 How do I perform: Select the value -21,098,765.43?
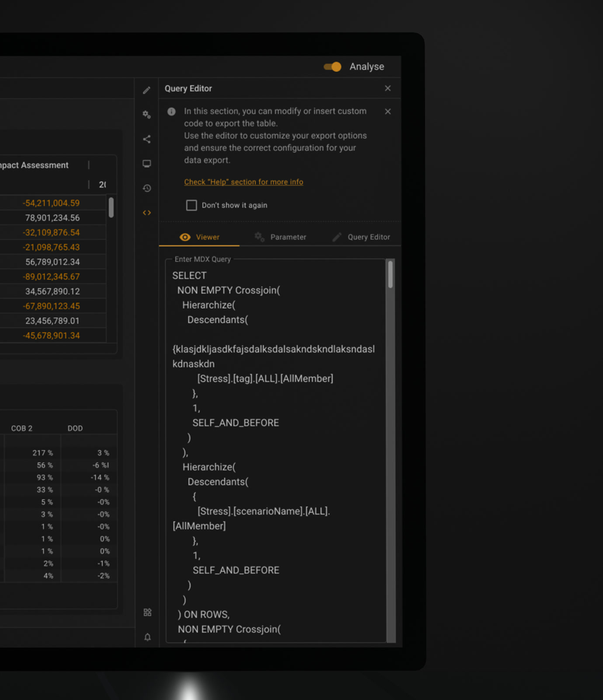click(x=51, y=247)
